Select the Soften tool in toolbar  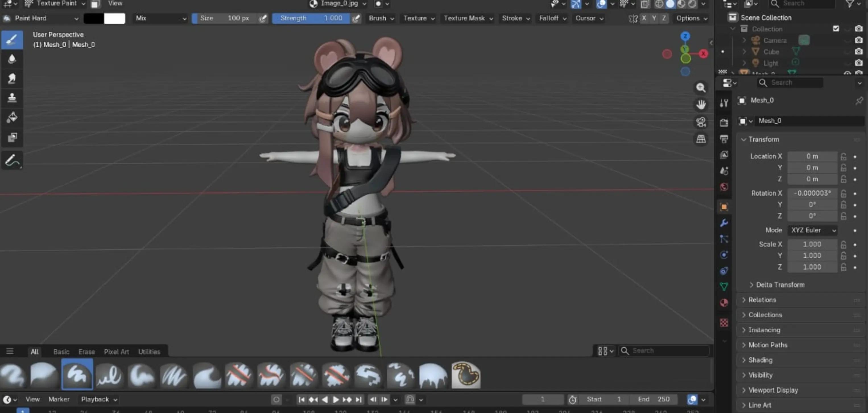pos(12,59)
